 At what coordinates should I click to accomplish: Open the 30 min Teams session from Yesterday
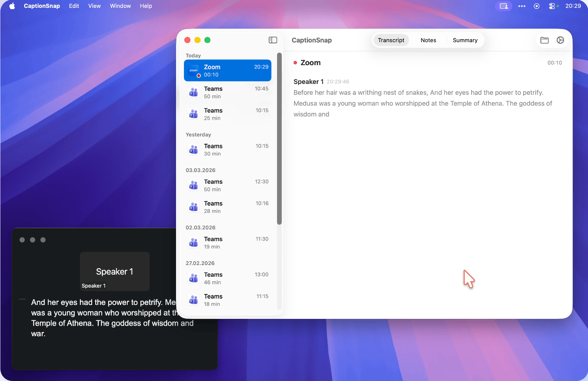click(228, 150)
